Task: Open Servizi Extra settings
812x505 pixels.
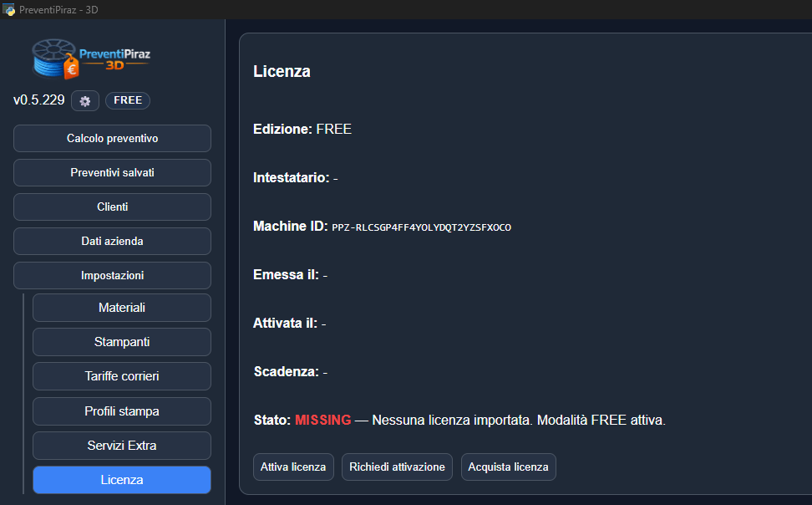Action: click(x=121, y=446)
